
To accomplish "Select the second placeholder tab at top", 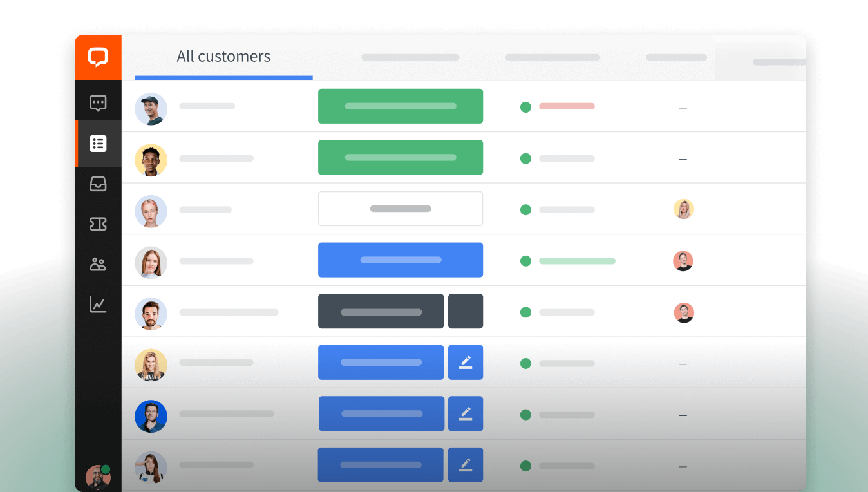I will coord(410,57).
